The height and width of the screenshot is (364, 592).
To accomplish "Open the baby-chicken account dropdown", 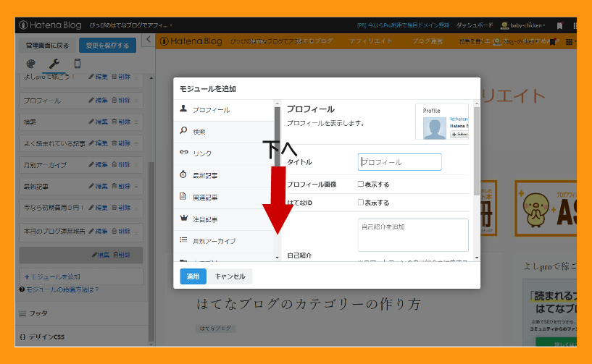I will (x=523, y=25).
